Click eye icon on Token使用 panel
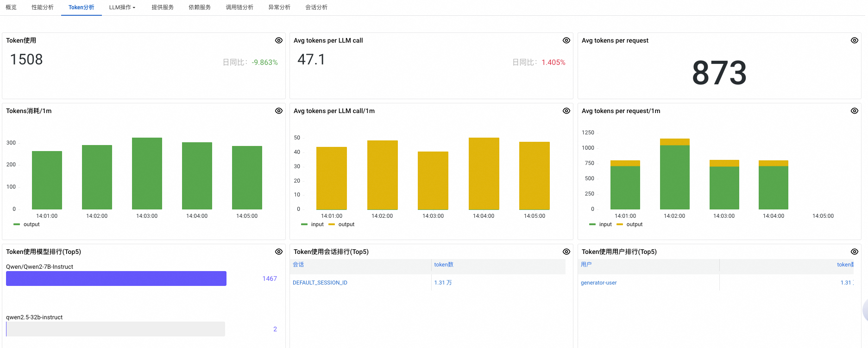 (278, 40)
